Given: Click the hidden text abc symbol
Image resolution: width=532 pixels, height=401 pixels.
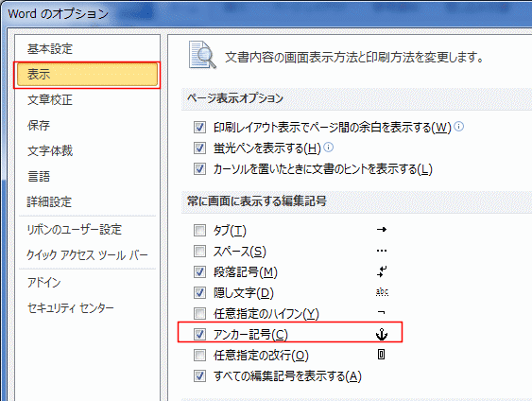Looking at the screenshot, I should pos(382,292).
